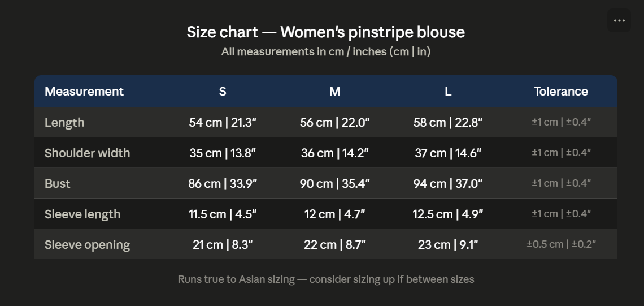This screenshot has height=306, width=644.
Task: Select the S size column header
Action: coord(223,91)
